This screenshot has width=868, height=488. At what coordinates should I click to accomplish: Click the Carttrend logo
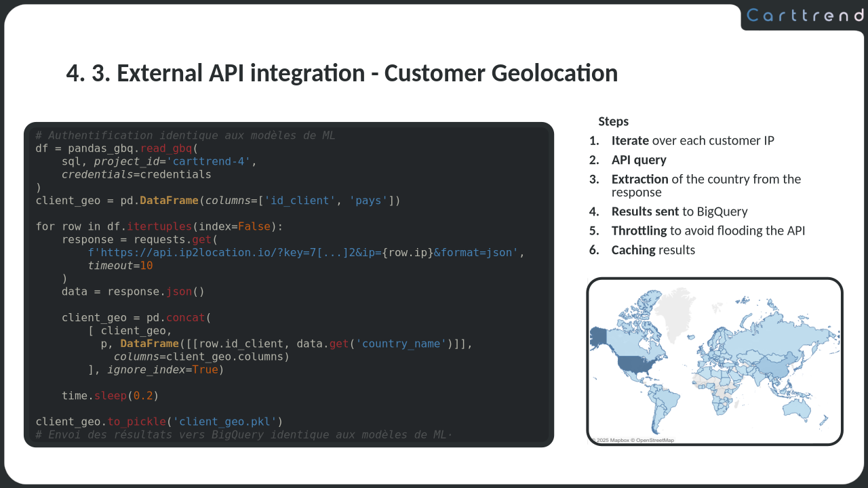pos(805,16)
